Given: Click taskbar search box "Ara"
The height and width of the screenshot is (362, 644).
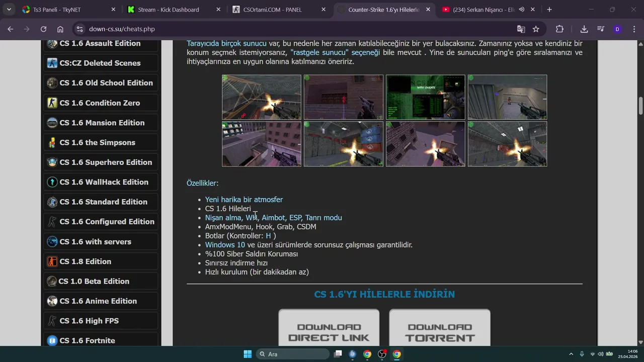Looking at the screenshot, I should (293, 354).
